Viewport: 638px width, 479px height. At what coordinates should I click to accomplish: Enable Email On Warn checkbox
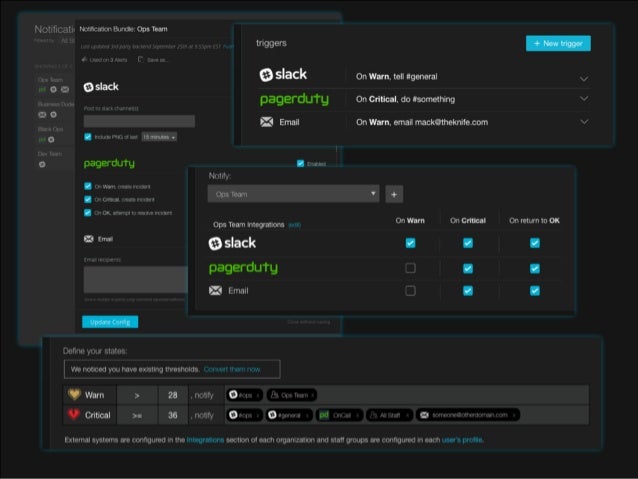pos(410,291)
